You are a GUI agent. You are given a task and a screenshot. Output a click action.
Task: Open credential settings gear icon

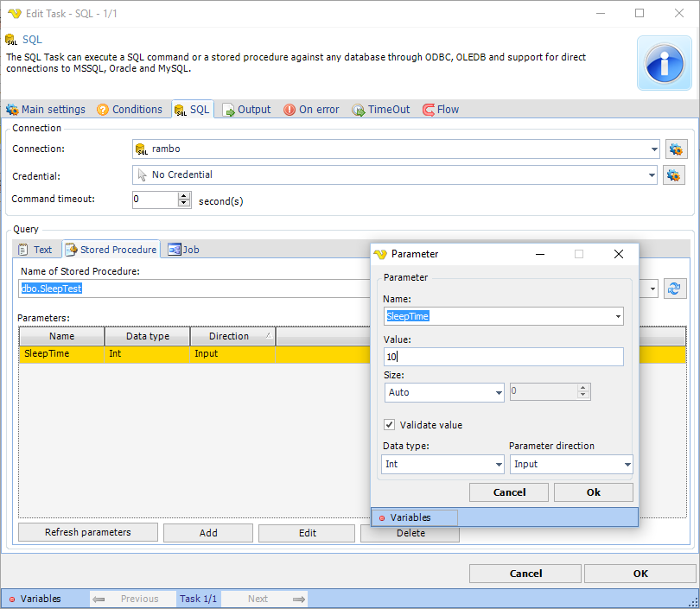point(673,175)
